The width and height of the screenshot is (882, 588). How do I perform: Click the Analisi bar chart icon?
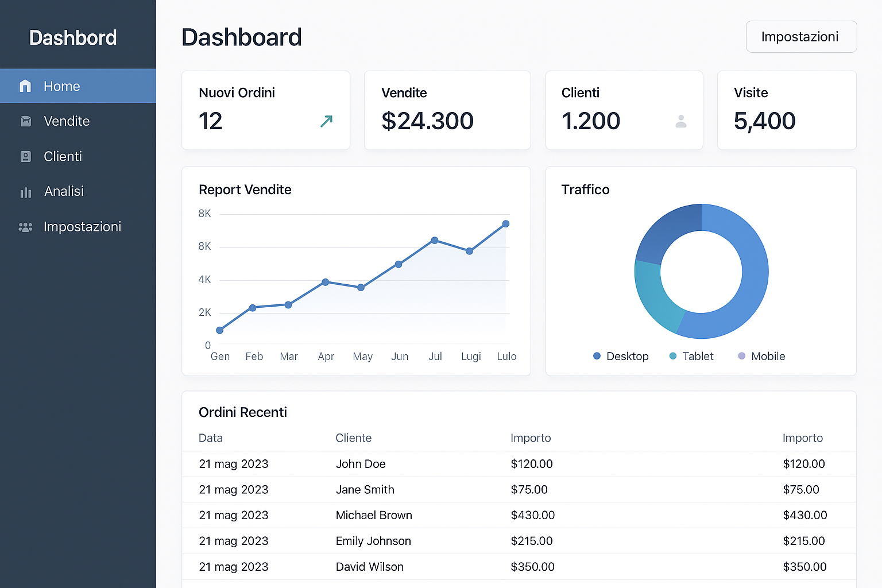pos(26,192)
